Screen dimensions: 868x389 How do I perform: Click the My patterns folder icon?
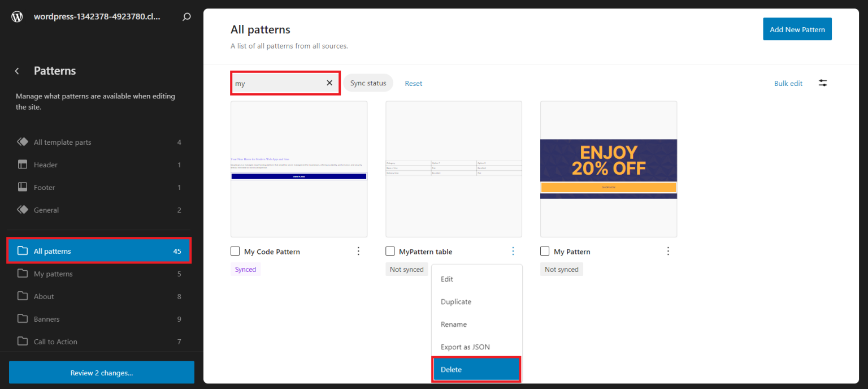[x=23, y=274]
